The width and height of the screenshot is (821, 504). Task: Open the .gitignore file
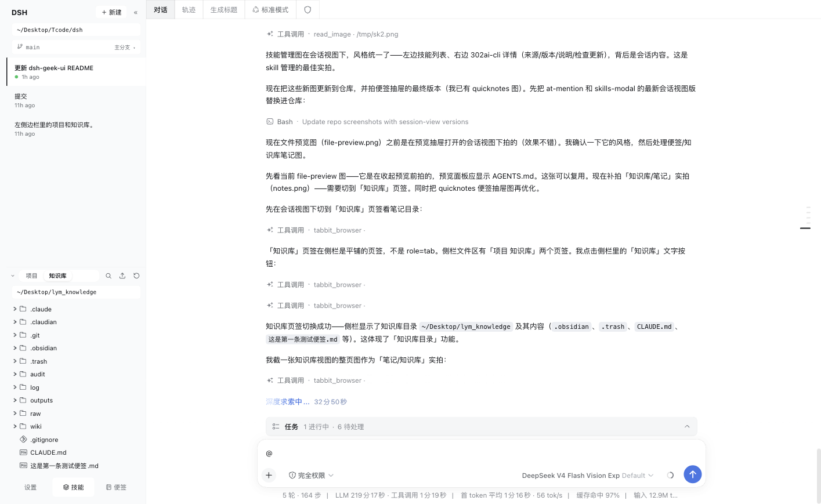[x=76, y=440]
